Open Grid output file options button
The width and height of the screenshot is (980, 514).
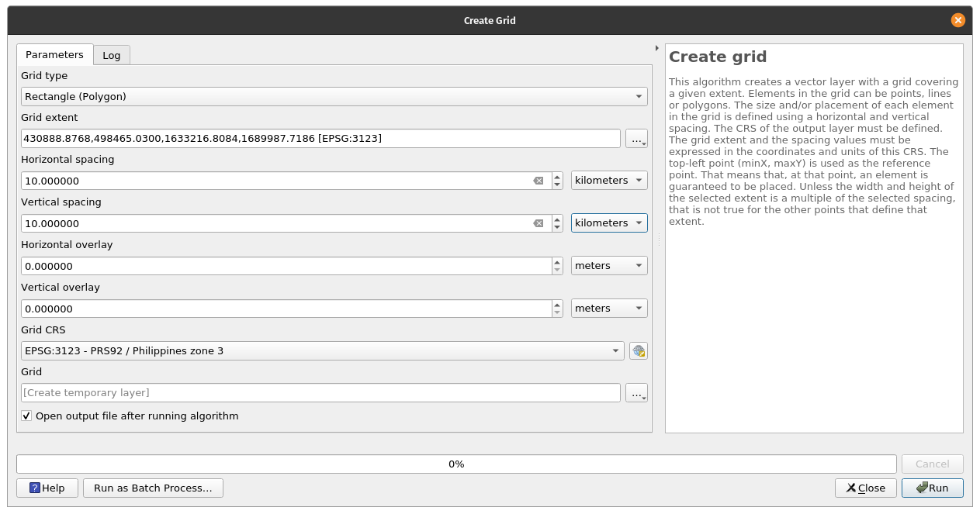637,393
